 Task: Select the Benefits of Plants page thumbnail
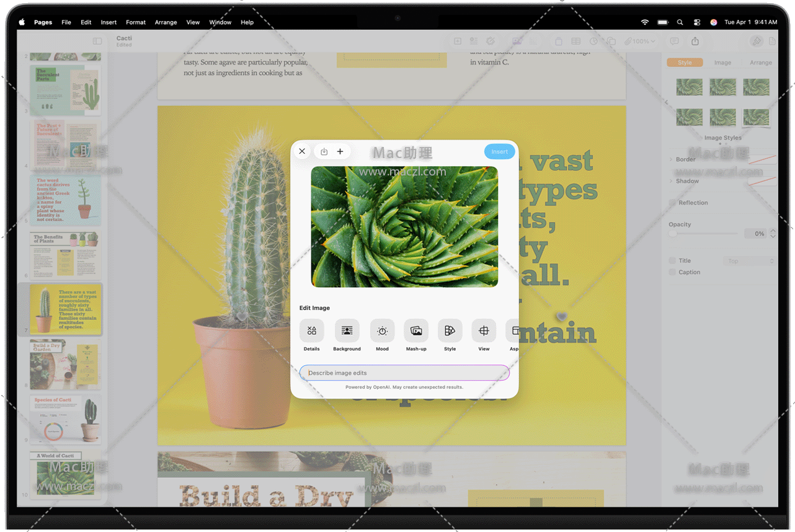(x=65, y=255)
